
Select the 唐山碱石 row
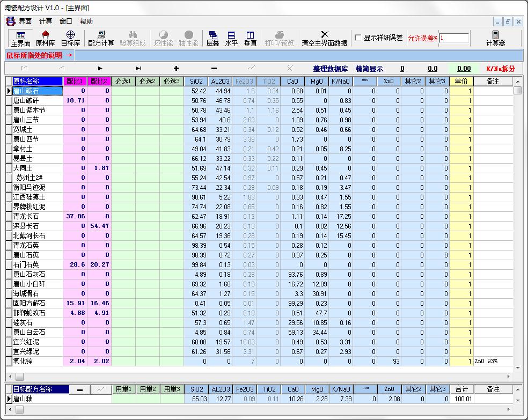260,91
